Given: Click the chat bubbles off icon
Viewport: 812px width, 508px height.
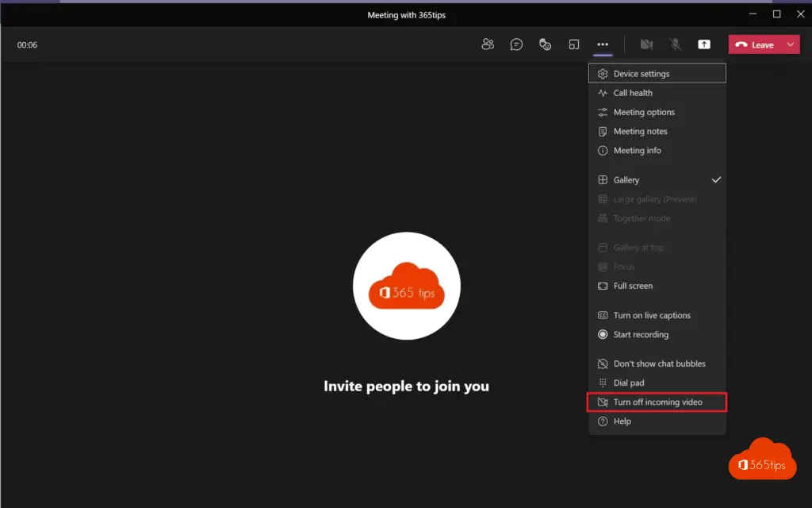Looking at the screenshot, I should [x=603, y=364].
